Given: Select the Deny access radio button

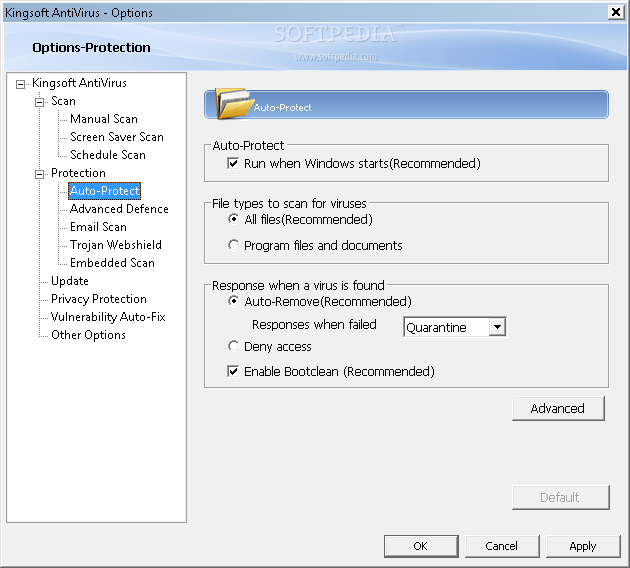Looking at the screenshot, I should pos(233,346).
